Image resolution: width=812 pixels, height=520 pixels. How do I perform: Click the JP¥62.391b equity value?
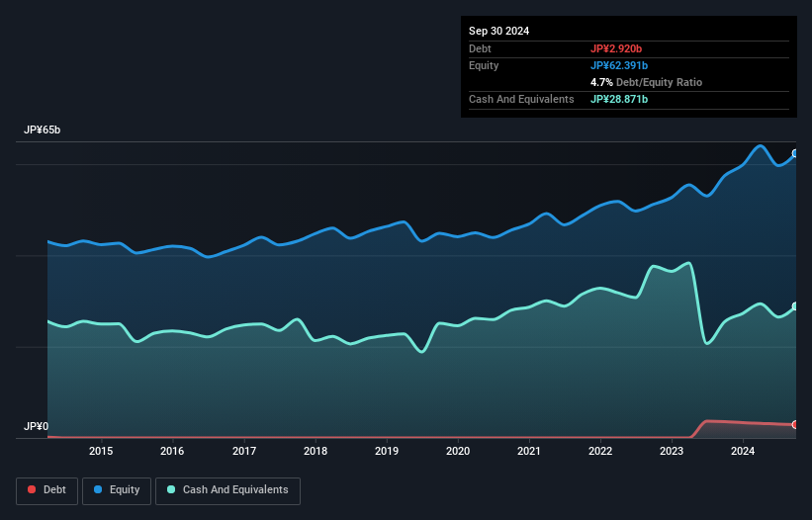(x=619, y=65)
